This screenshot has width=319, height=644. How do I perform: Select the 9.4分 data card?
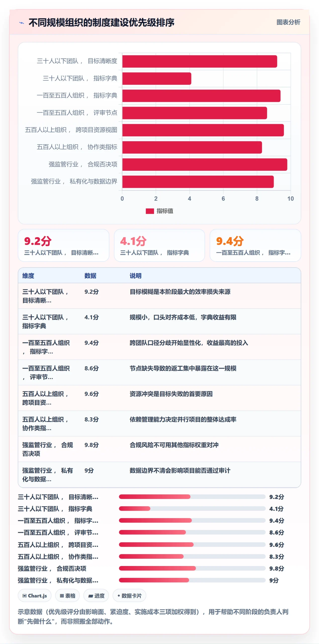coord(255,245)
